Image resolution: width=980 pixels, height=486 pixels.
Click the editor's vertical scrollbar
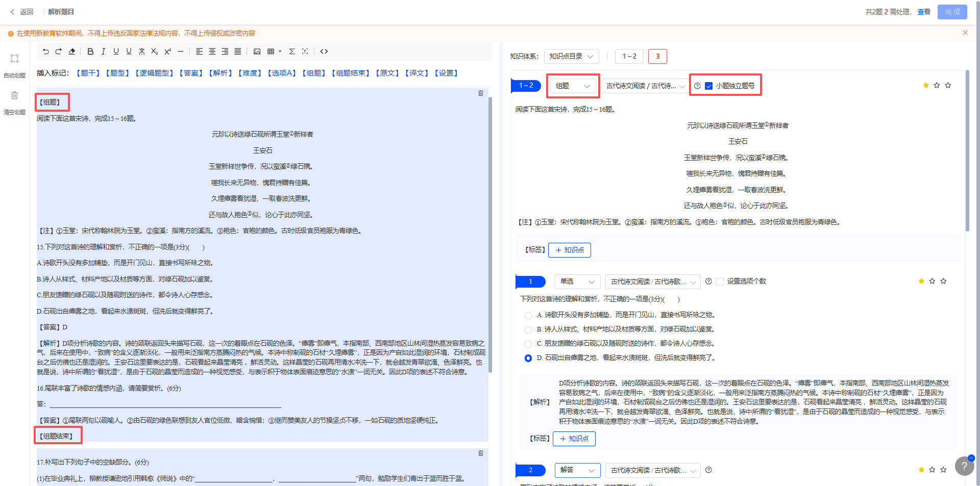(x=491, y=235)
